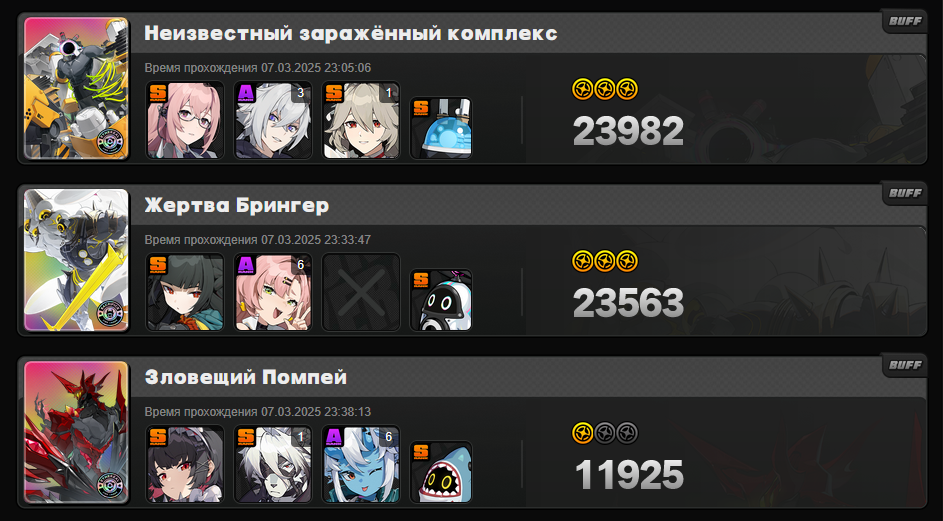
Task: Open the BUFF tag on Жертва Брингер
Action: [905, 193]
